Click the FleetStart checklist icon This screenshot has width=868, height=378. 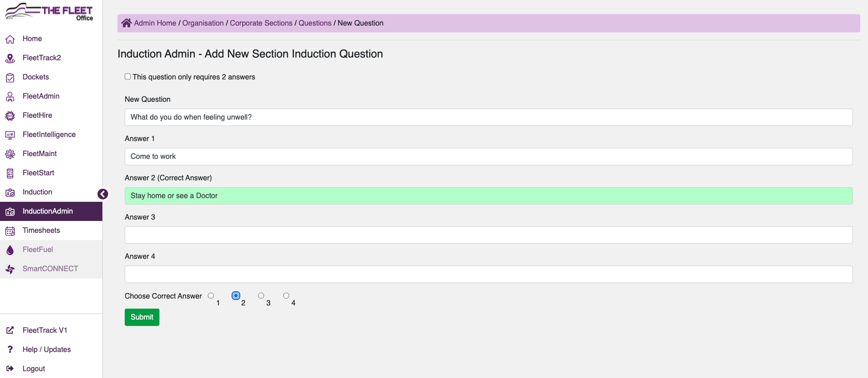coord(10,173)
